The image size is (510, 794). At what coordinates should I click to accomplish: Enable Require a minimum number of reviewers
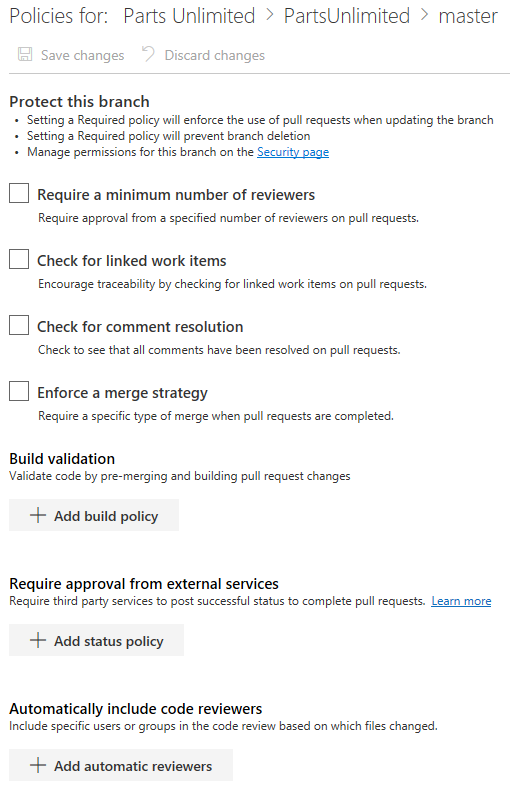(x=19, y=193)
